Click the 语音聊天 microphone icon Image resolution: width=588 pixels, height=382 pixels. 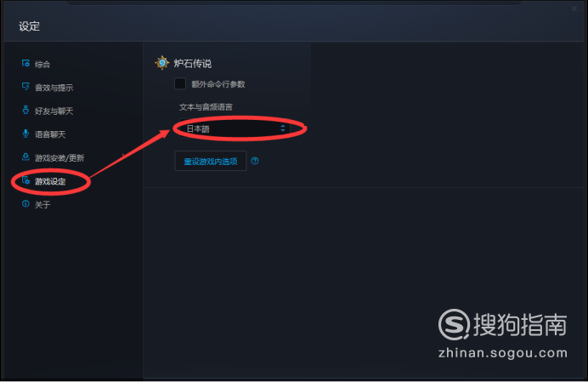click(25, 134)
